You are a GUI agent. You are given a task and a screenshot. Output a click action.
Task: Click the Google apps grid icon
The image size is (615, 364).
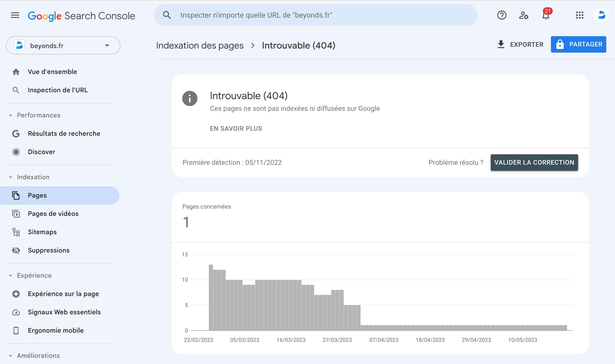click(x=580, y=15)
